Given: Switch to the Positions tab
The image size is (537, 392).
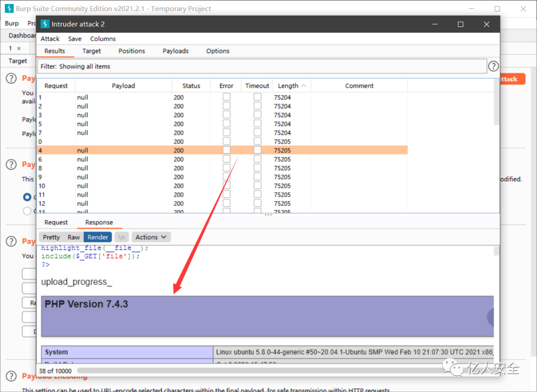Looking at the screenshot, I should click(131, 51).
